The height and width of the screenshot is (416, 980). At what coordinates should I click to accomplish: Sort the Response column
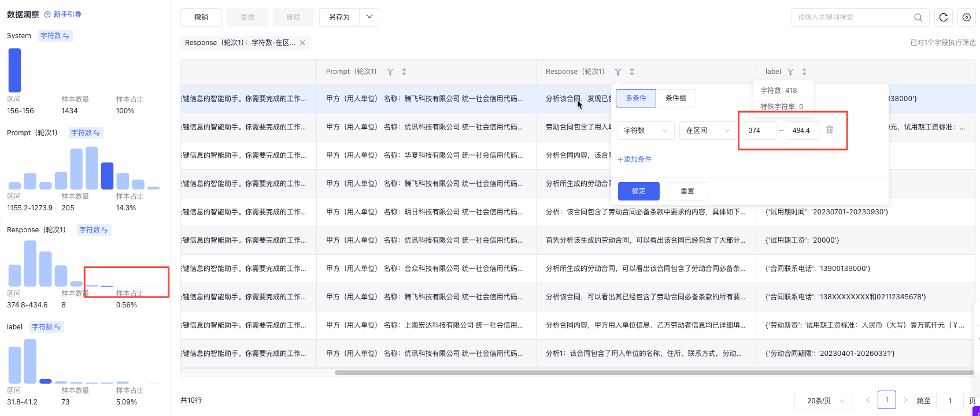point(632,72)
